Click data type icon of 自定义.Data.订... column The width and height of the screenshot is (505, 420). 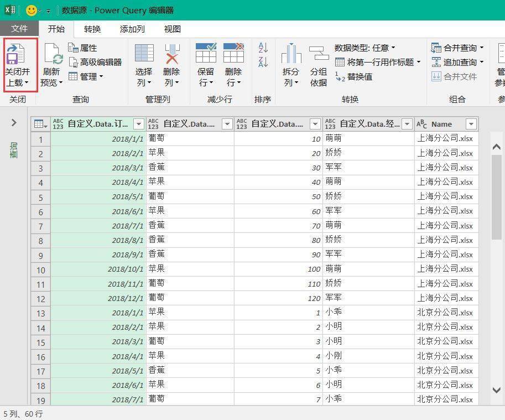click(x=58, y=124)
